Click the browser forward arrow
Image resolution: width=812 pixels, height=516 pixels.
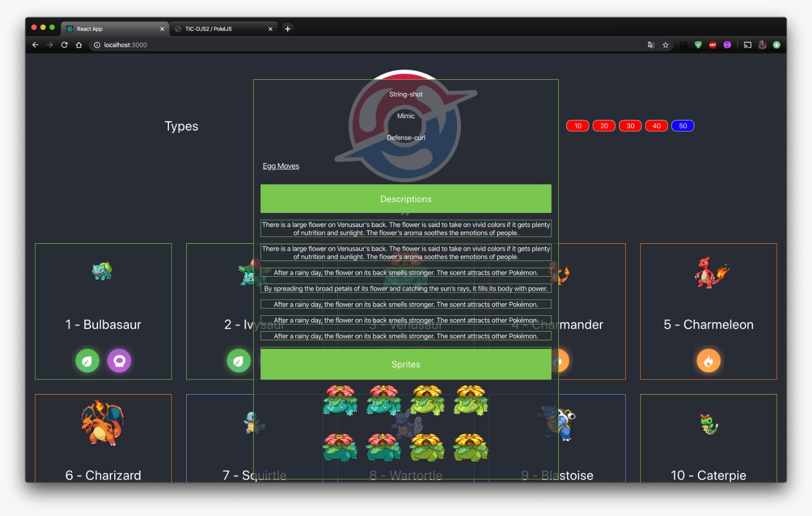(50, 45)
